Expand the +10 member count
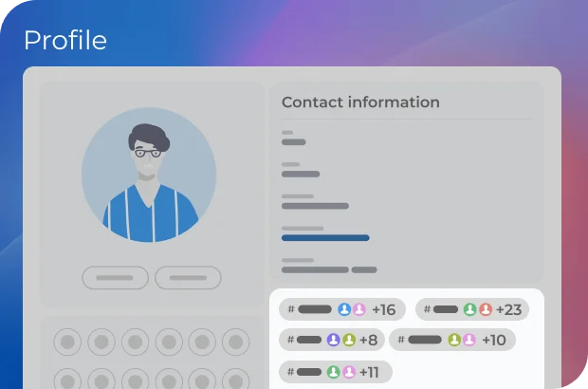588x389 pixels. click(x=493, y=340)
